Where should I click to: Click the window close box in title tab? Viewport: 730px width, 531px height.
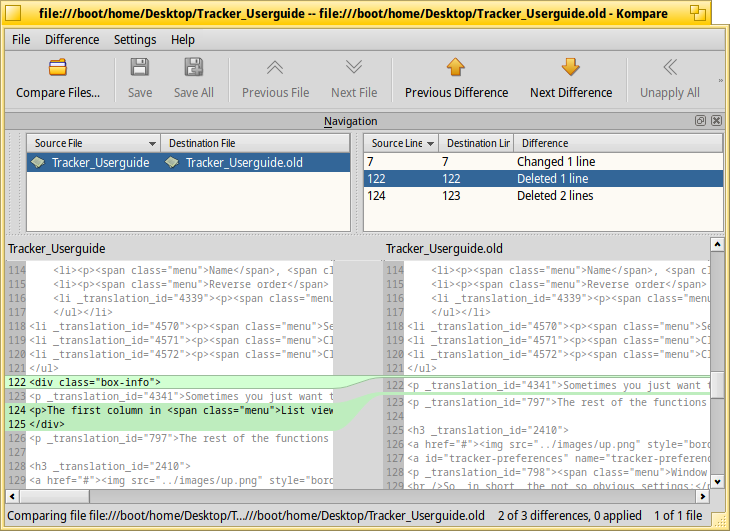coord(13,13)
